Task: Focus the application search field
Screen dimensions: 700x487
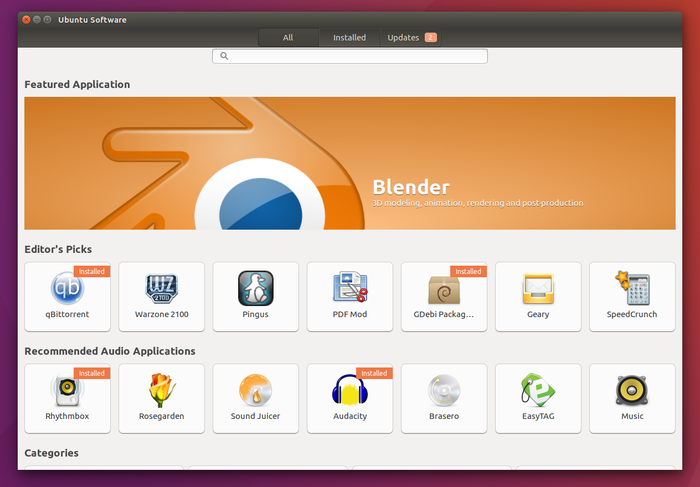Action: 350,56
